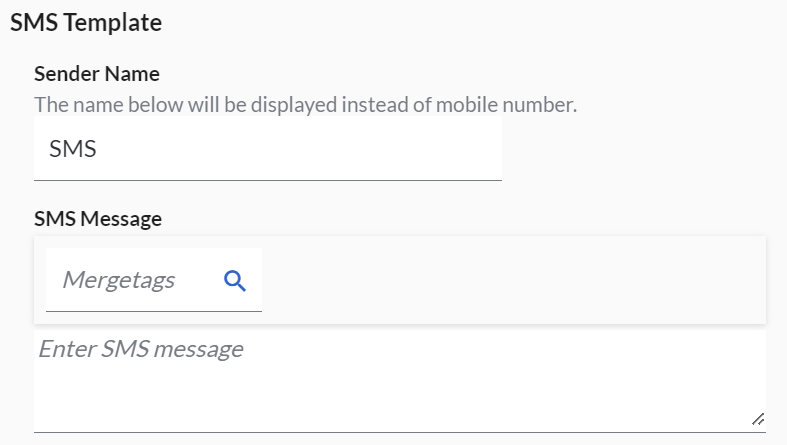Click the Mergetags search magnifier icon
Image resolution: width=787 pixels, height=445 pixels.
tap(235, 281)
